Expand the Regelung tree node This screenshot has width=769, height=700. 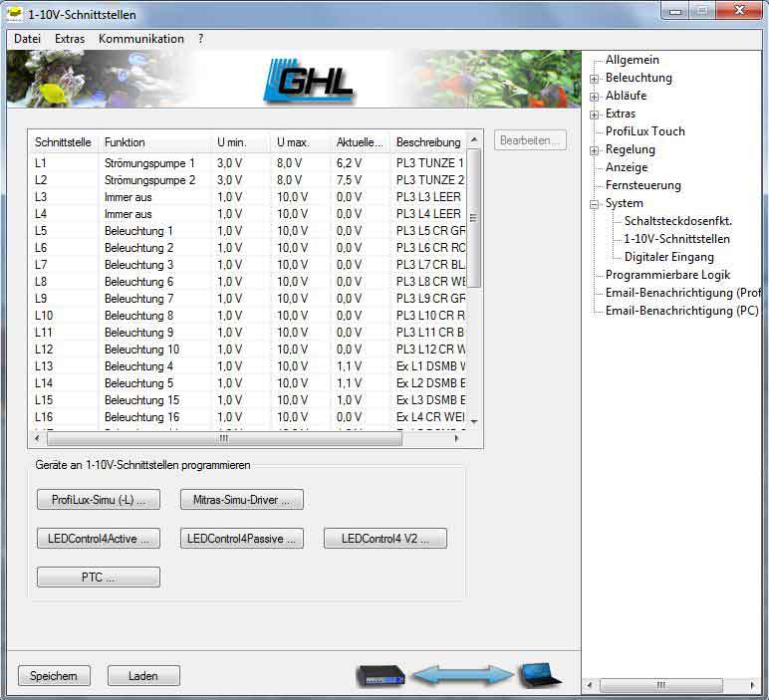[595, 150]
